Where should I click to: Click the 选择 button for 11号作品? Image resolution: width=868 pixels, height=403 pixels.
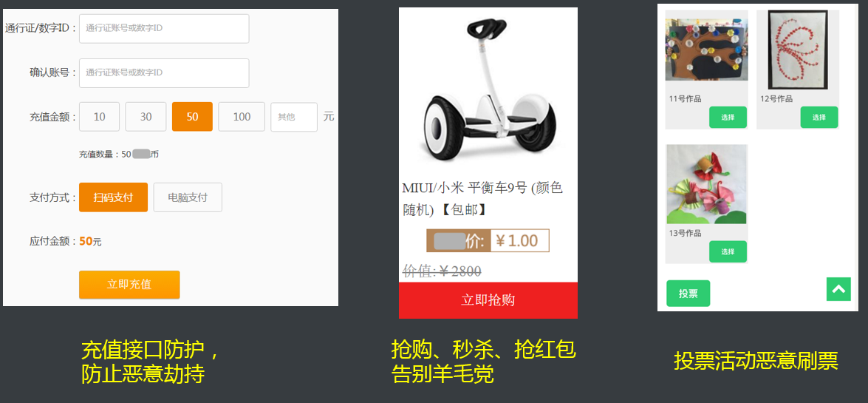(728, 118)
